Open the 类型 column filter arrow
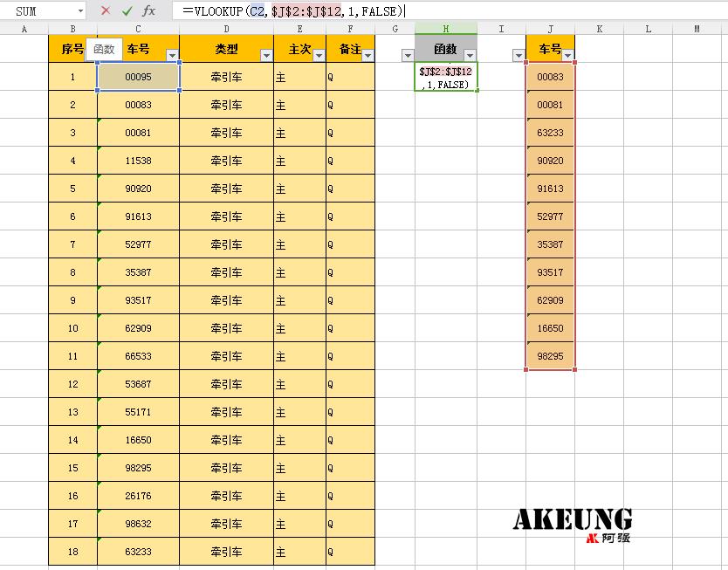Screen dimensions: 728x570 [266, 56]
